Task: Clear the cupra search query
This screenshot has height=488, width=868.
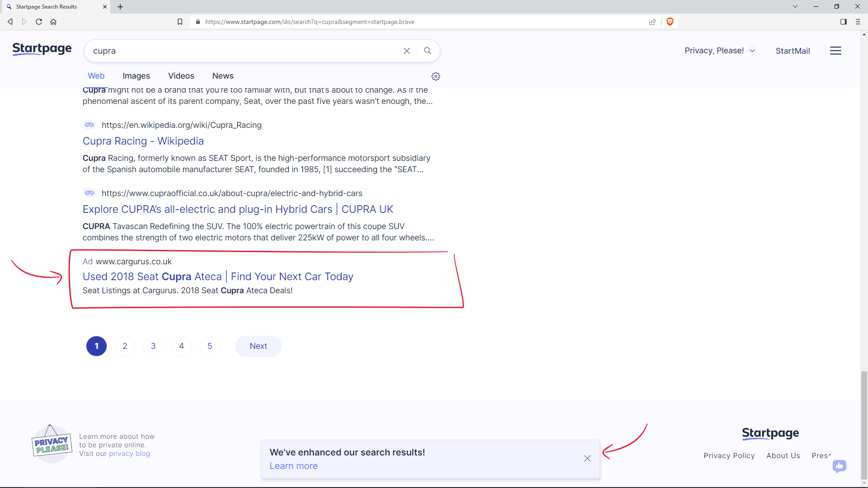Action: pos(406,51)
